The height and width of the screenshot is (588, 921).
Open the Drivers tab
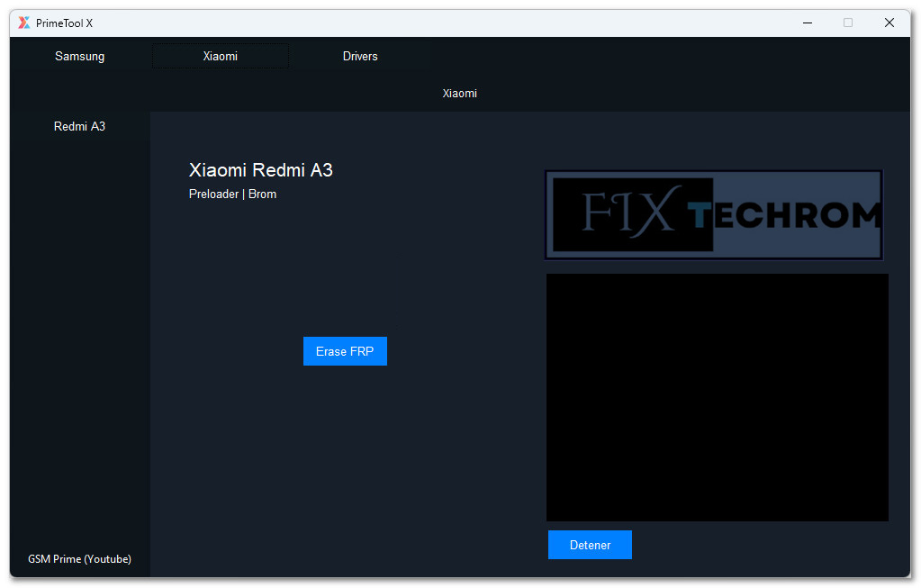click(x=360, y=57)
